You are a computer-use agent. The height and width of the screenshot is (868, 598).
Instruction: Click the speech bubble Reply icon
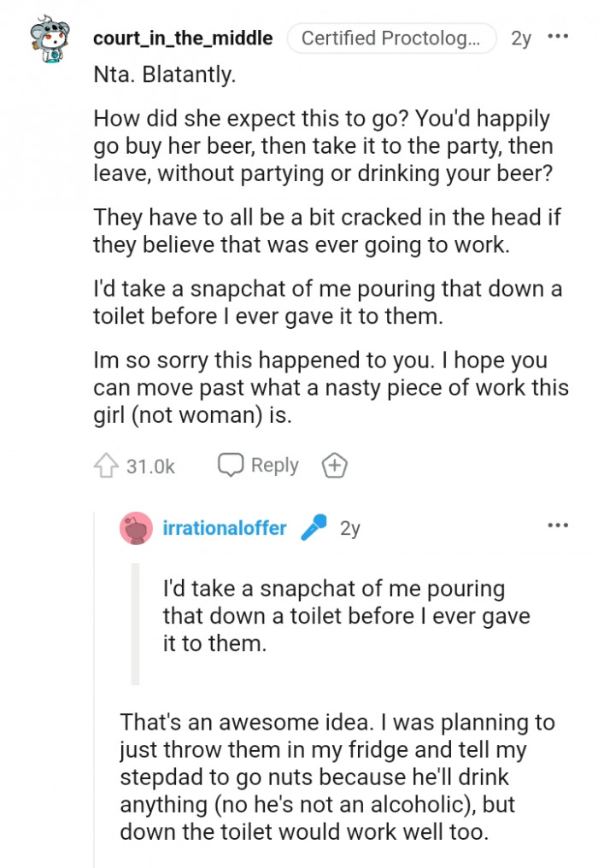click(x=230, y=465)
